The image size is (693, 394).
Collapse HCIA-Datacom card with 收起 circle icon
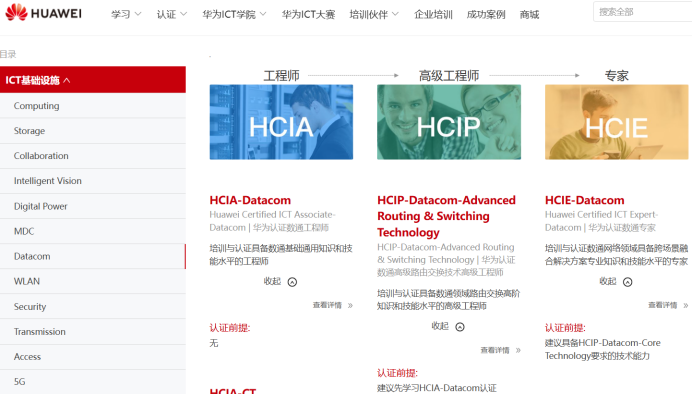292,282
